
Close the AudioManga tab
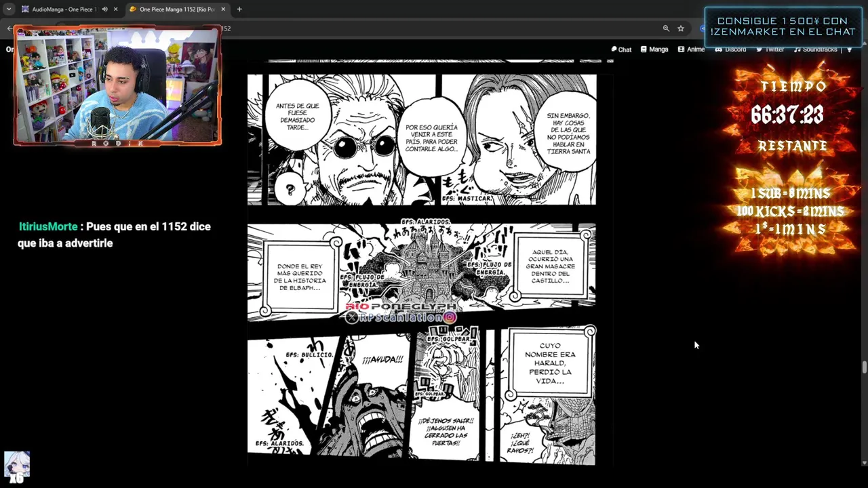coord(115,9)
